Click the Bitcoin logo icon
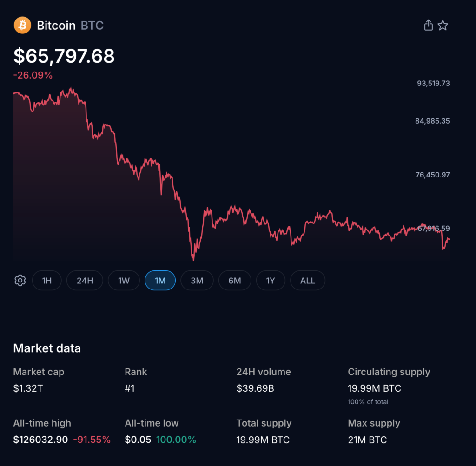Image resolution: width=476 pixels, height=466 pixels. pyautogui.click(x=21, y=25)
